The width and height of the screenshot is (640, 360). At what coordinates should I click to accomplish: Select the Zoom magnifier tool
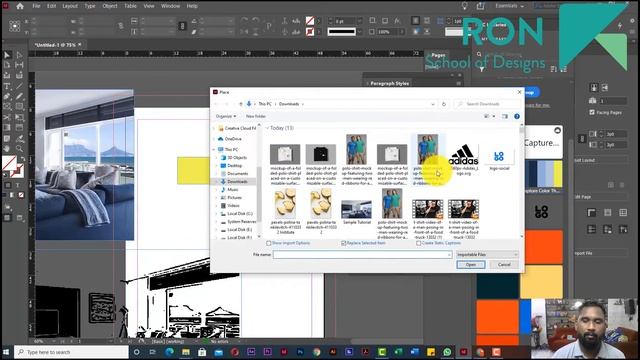click(x=19, y=149)
